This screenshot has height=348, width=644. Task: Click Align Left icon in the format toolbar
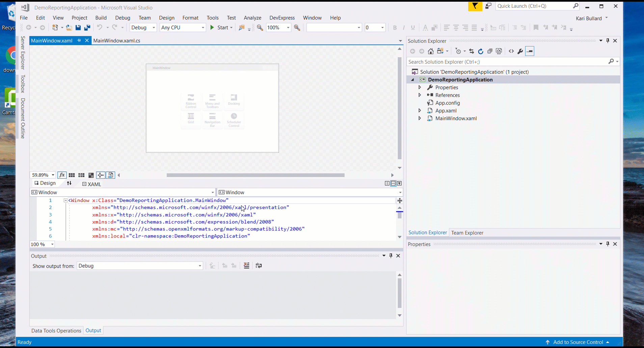tap(447, 28)
